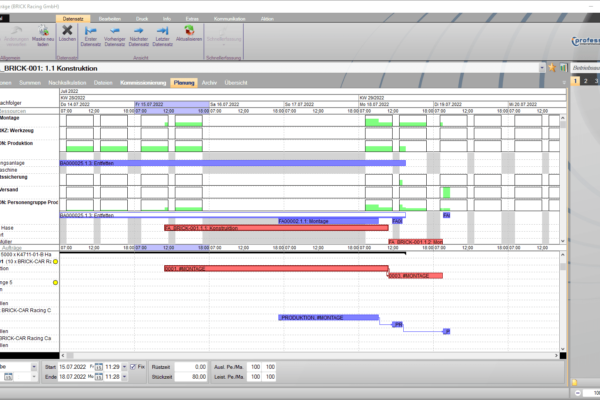The width and height of the screenshot is (600, 400).
Task: Click the Betriebsaus... search field
Action: [x=585, y=68]
